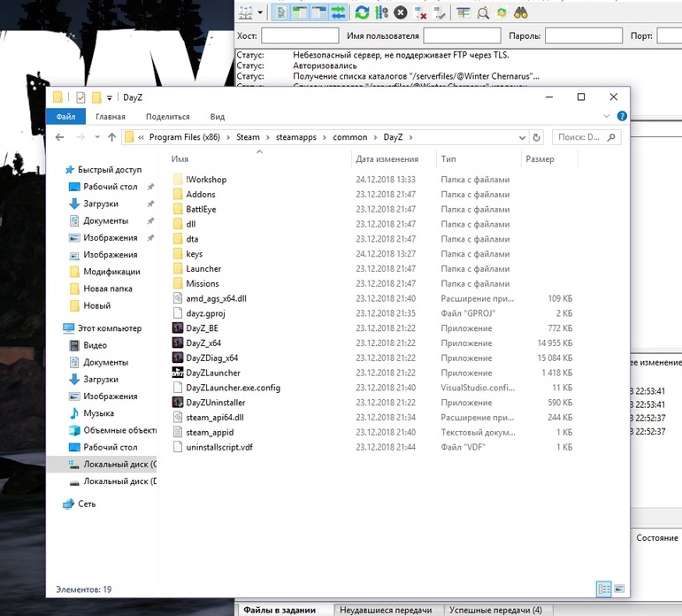Open FileZilla Site Manager icon

click(x=246, y=12)
